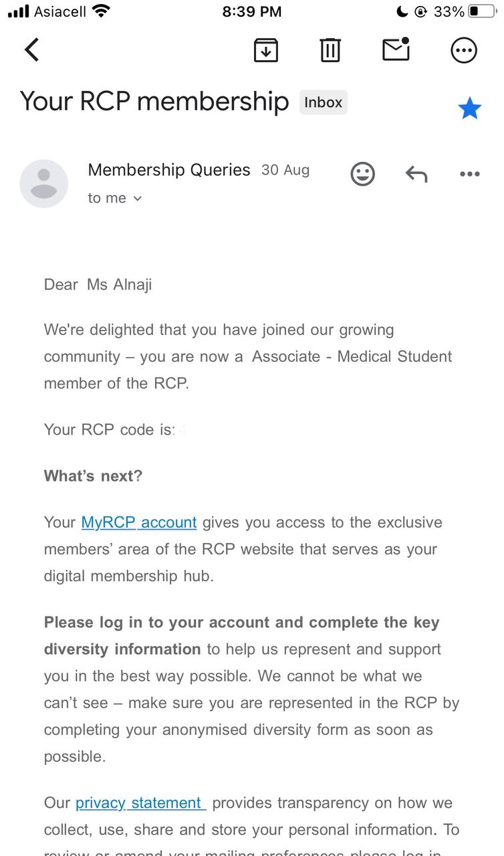Tap the "Your RCP membership" subject line
Image resolution: width=504 pixels, height=856 pixels.
click(x=154, y=101)
